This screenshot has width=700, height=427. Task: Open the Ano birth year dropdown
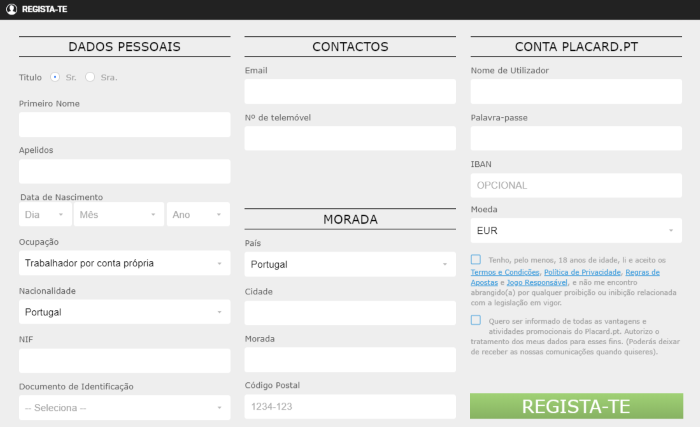click(x=198, y=214)
